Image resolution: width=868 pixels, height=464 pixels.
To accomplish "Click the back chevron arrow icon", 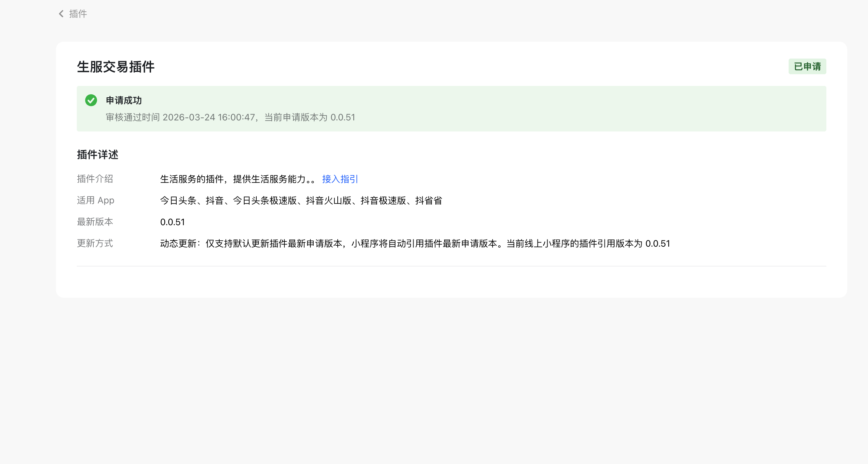I will (x=61, y=14).
